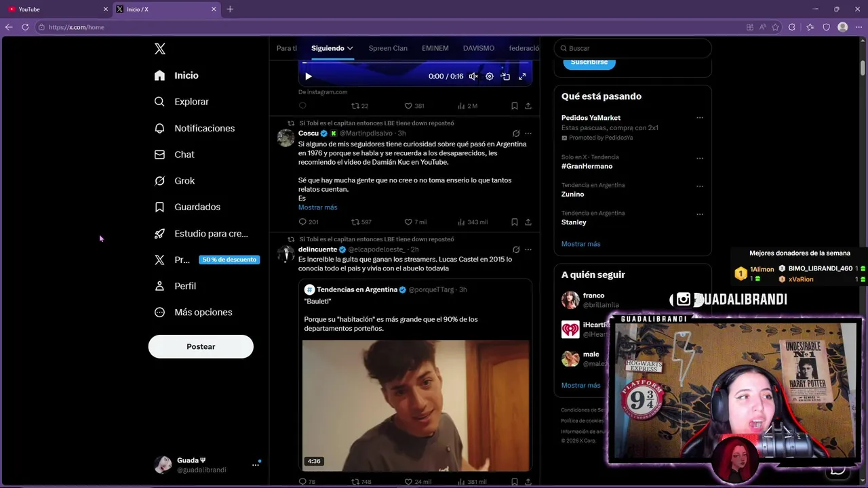Switch to the DAVISMO tab

pyautogui.click(x=479, y=48)
